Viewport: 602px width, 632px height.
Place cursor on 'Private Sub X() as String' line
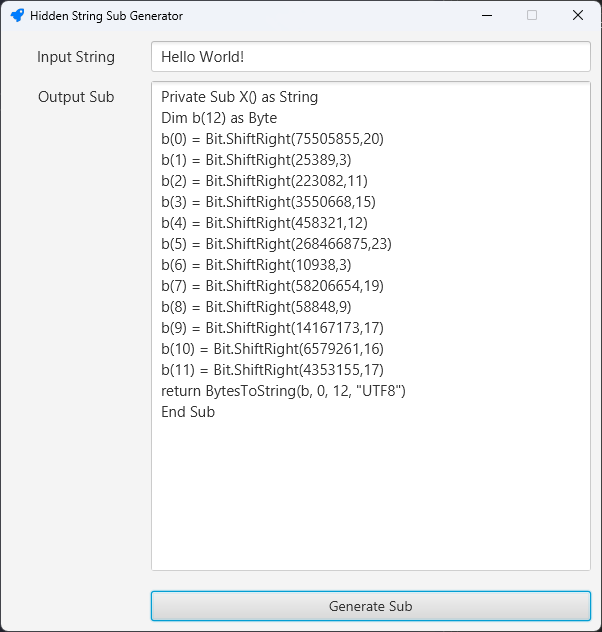(239, 97)
